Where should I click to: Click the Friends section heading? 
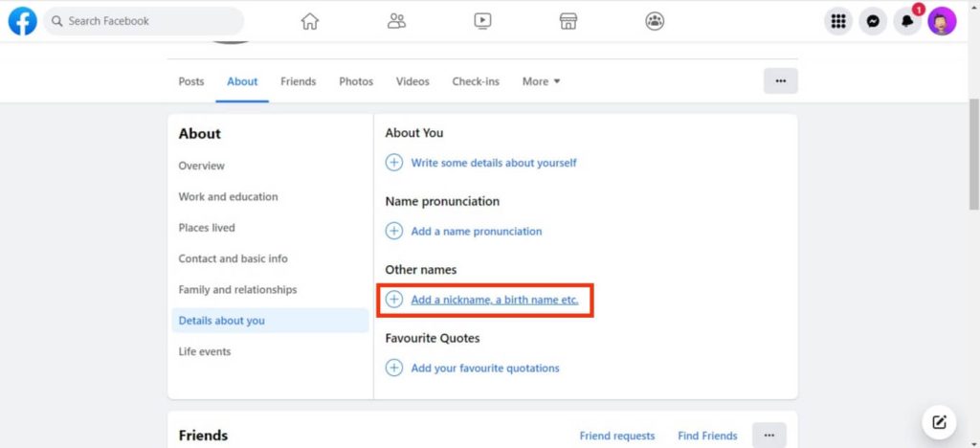pyautogui.click(x=203, y=436)
